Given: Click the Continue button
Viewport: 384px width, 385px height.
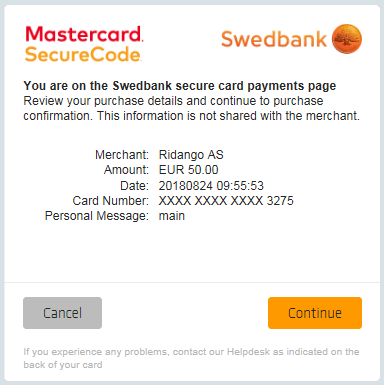Looking at the screenshot, I should click(315, 313).
